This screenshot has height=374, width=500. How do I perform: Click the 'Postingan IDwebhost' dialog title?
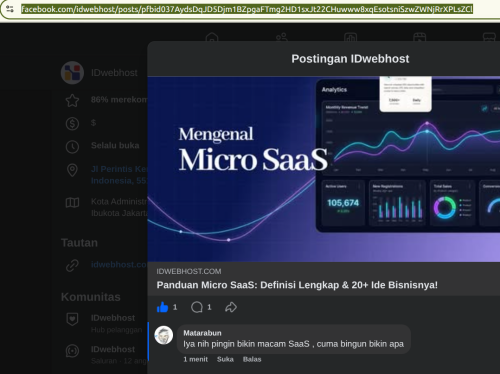tap(350, 59)
